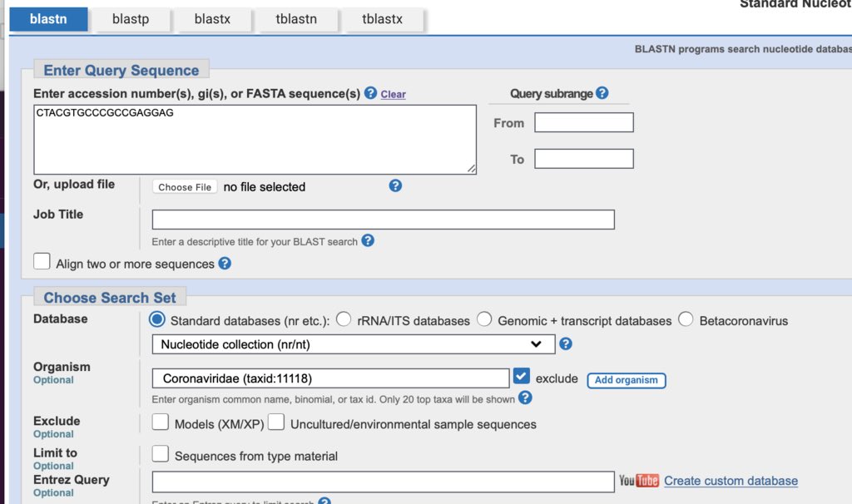Viewport: 852px width, 504px height.
Task: Click the Entrez Query input field
Action: click(383, 482)
